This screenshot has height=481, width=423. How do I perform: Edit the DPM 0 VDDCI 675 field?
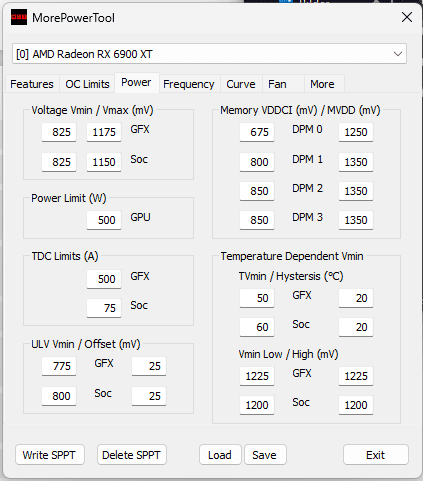pos(257,132)
